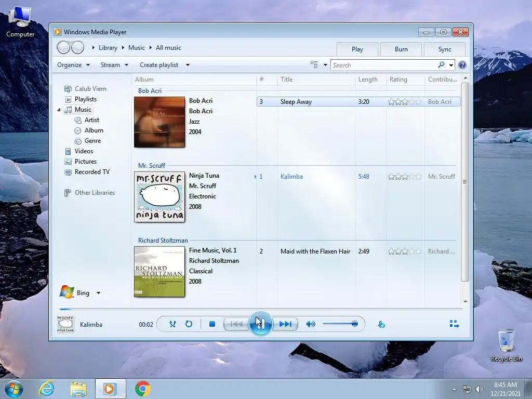The image size is (532, 399).
Task: Click the seek bar above playback controls
Action: pos(261,309)
